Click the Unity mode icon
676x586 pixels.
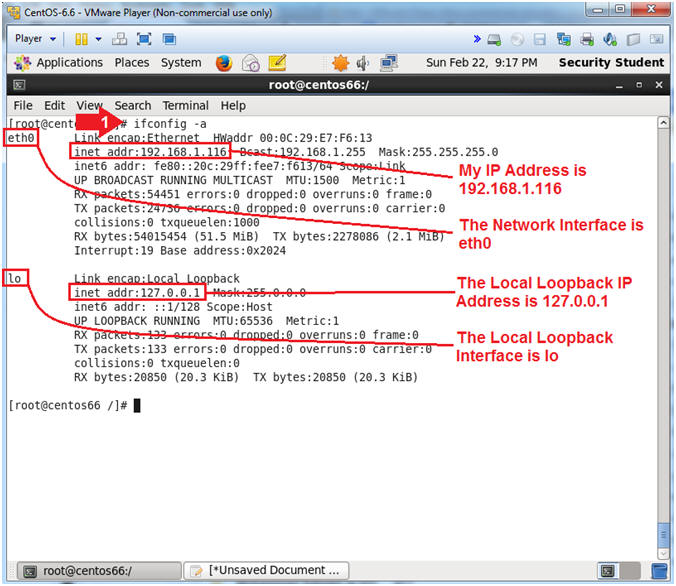[169, 39]
